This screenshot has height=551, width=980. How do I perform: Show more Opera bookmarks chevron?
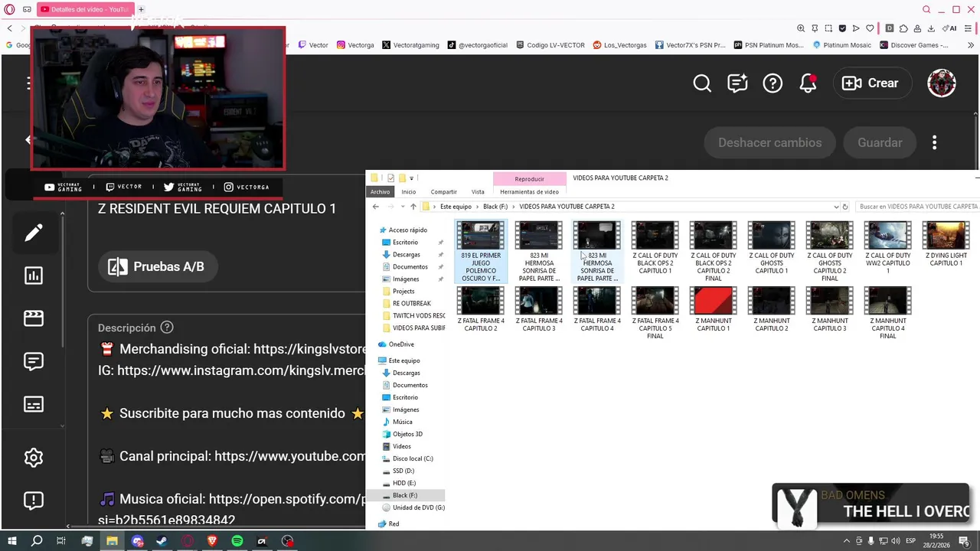click(971, 45)
